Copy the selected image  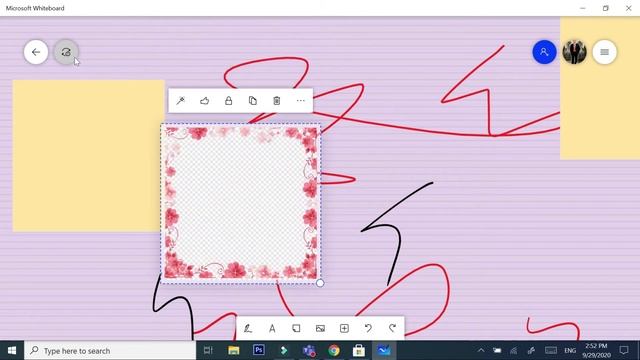click(x=253, y=101)
